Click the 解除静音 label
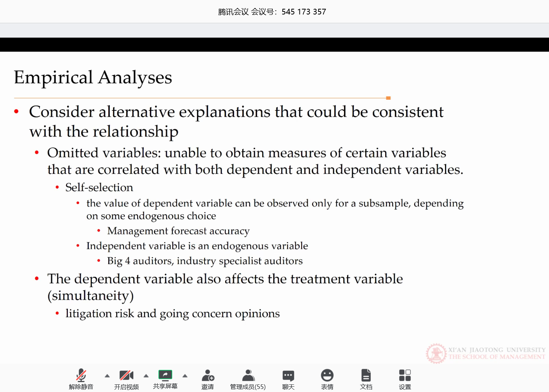The width and height of the screenshot is (549, 392). (81, 387)
